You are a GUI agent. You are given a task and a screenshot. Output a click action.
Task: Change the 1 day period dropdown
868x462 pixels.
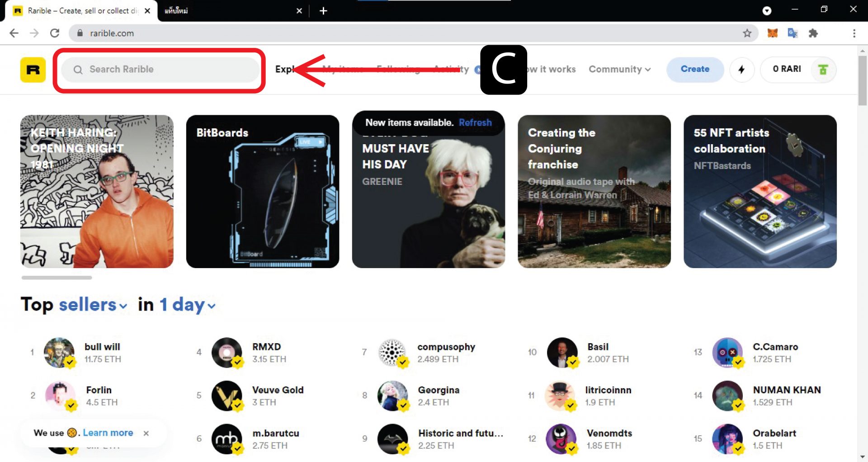(187, 305)
